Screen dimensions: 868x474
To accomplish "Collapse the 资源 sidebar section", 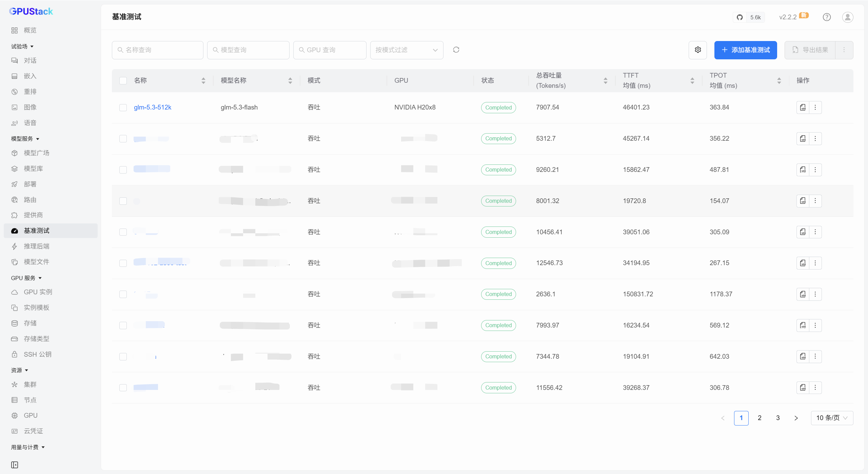I will tap(20, 370).
